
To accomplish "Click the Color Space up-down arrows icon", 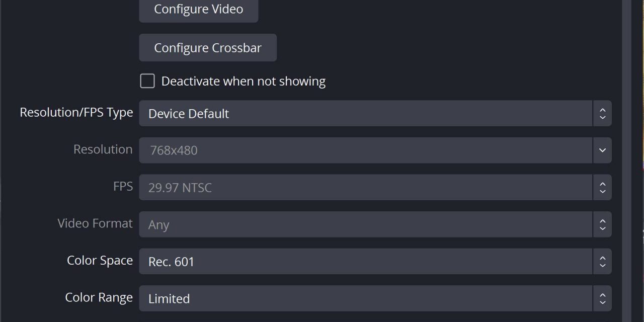I will pos(602,262).
